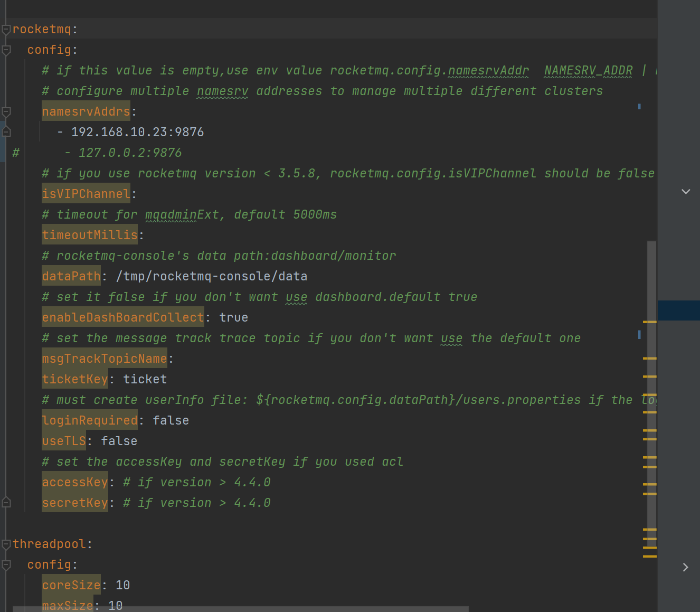Click the 'dataPath' key
700x612 pixels.
coord(71,276)
